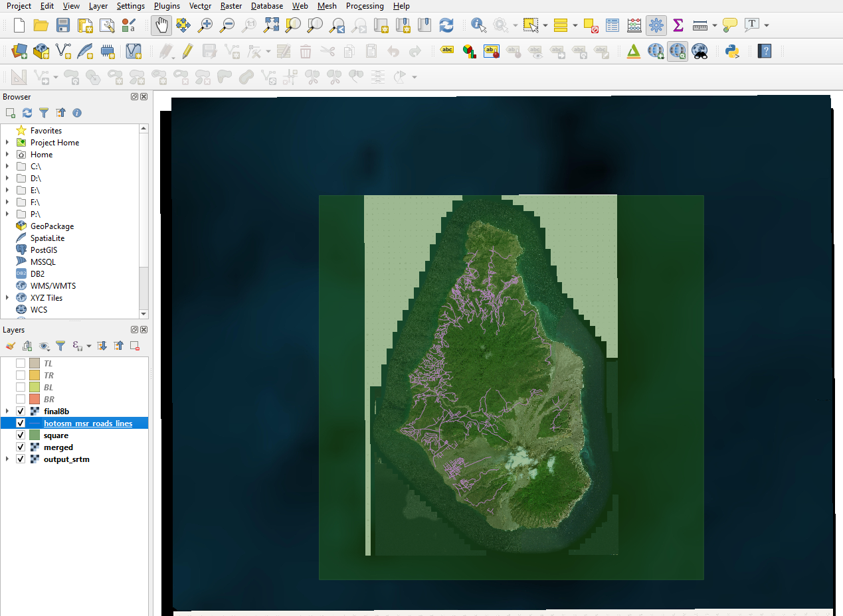
Task: Select the hotosm_msr_roads_lines layer
Action: point(88,424)
